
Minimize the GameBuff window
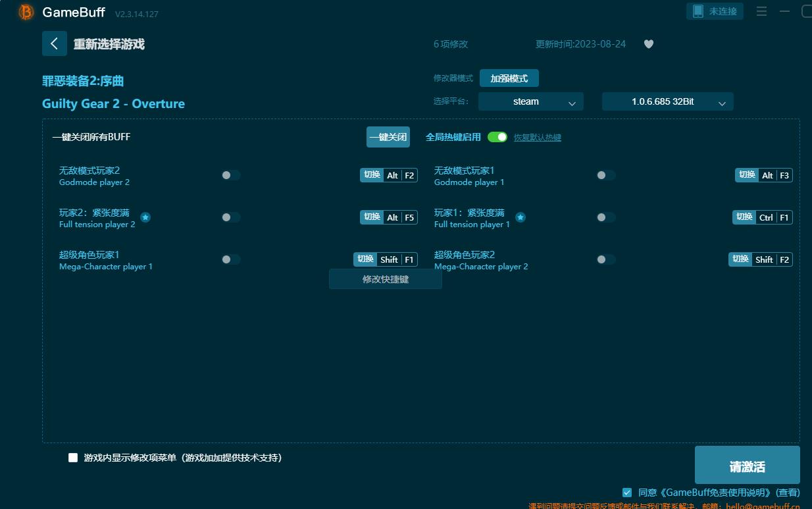point(785,12)
